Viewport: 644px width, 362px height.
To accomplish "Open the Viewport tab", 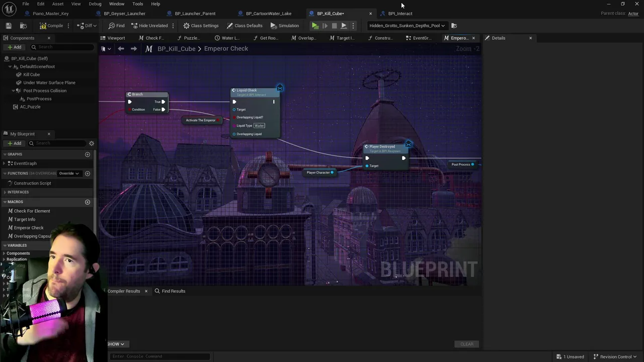I will tap(113, 38).
